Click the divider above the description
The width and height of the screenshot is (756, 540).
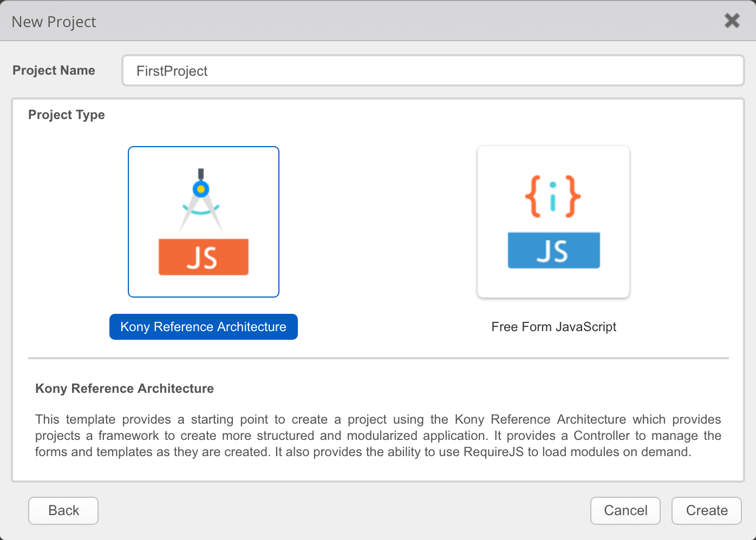(x=378, y=358)
